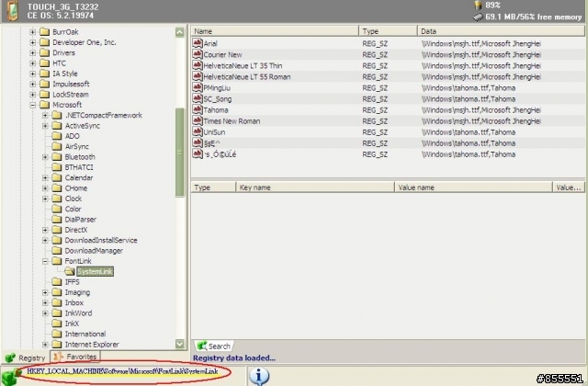Click the InkX folder icon
The image size is (588, 386).
tap(57, 324)
